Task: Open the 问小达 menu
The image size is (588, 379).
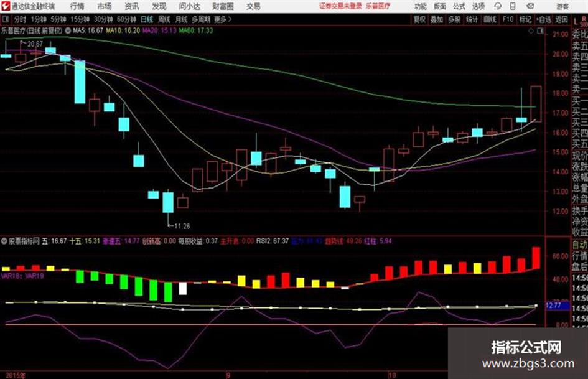Action: (189, 6)
